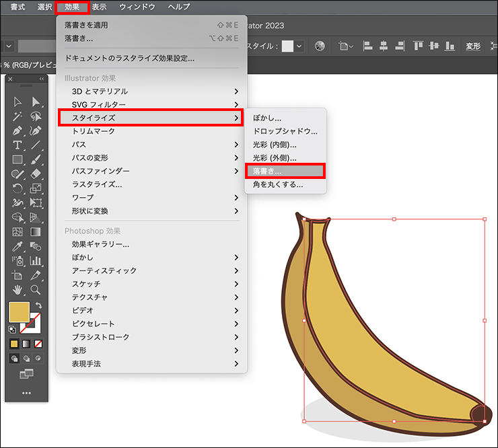Click the Recolor Artwork color wheel icon
Screen dimensions: 498x448
click(x=320, y=46)
